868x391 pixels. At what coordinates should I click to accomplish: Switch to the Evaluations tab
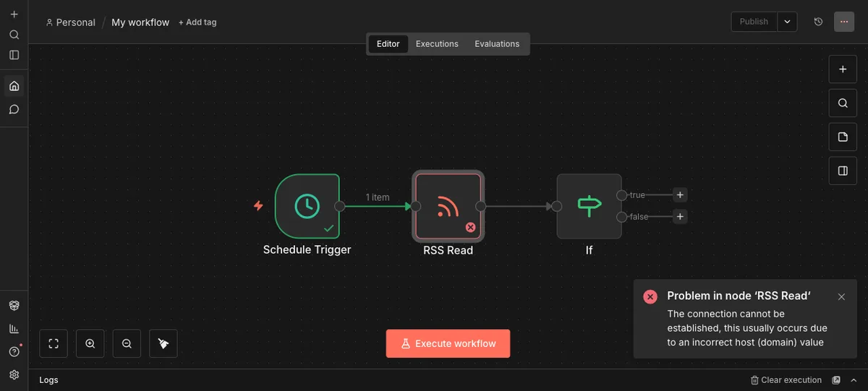click(497, 44)
